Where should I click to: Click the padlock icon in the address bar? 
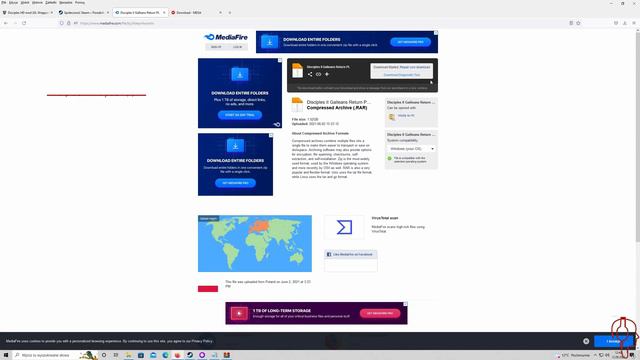point(69,23)
